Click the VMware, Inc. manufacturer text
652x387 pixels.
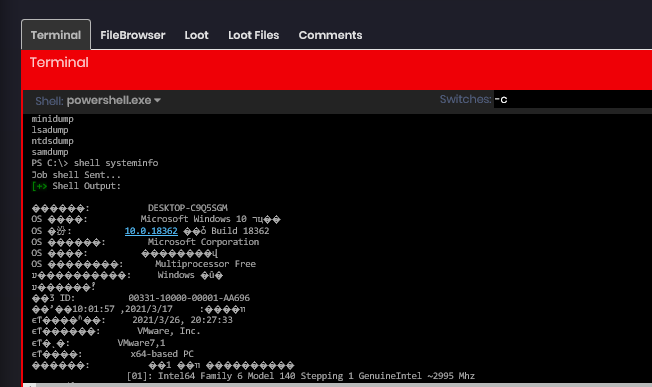(169, 331)
